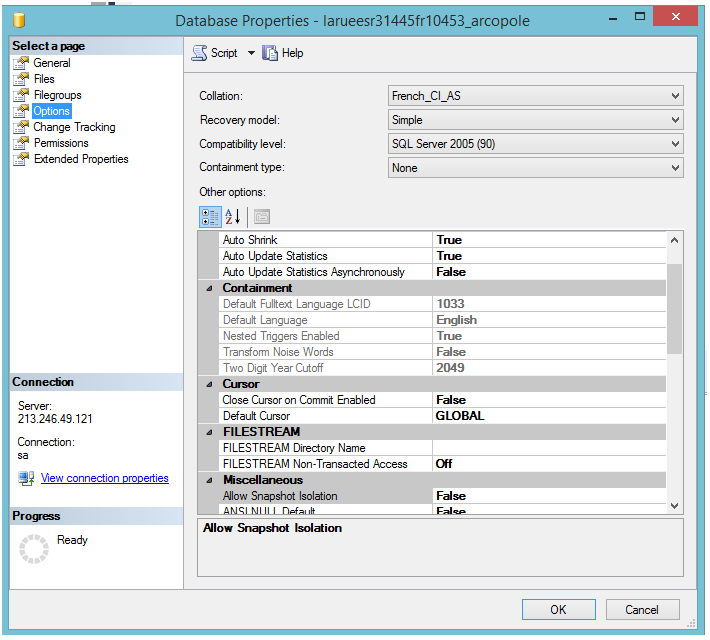
Task: Open the Files page
Action: point(44,79)
